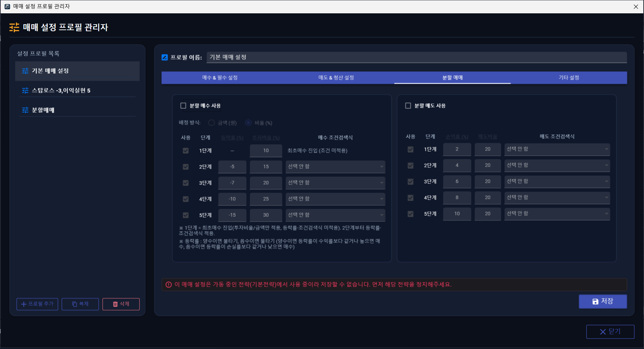Click the app icon in the title bar
Image resolution: width=644 pixels, height=349 pixels.
point(7,6)
